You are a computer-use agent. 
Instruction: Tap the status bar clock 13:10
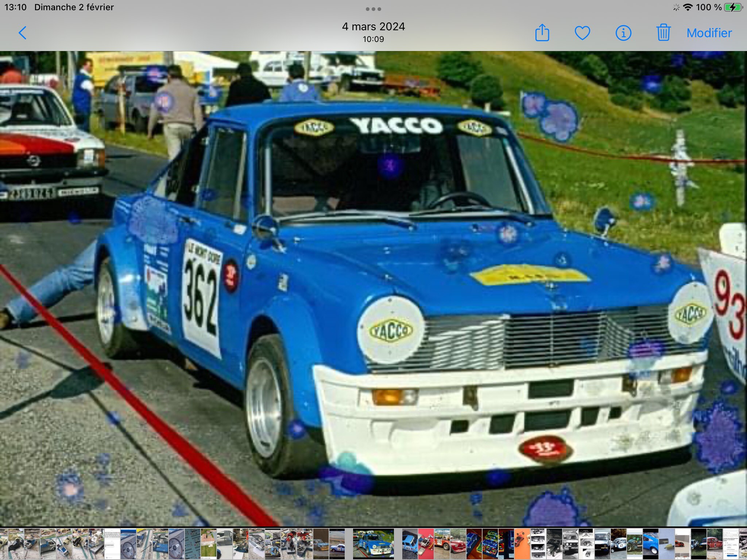coord(16,7)
